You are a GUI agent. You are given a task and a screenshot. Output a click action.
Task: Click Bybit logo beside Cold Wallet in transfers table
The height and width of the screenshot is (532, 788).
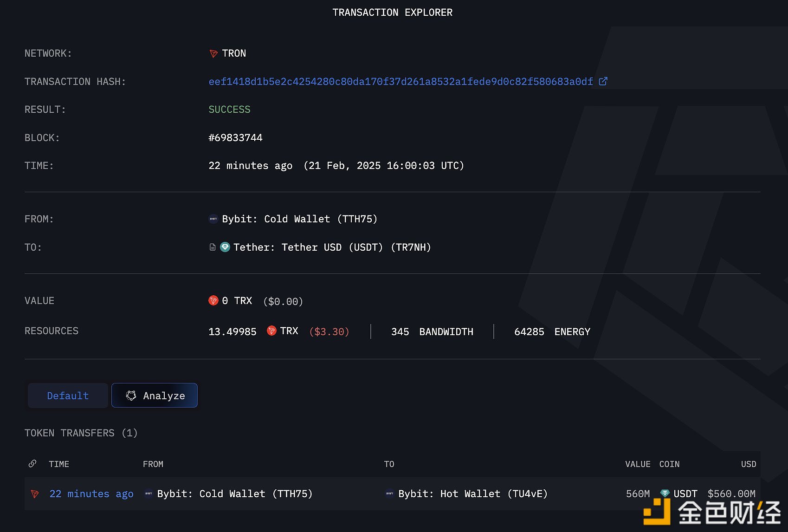pyautogui.click(x=149, y=493)
